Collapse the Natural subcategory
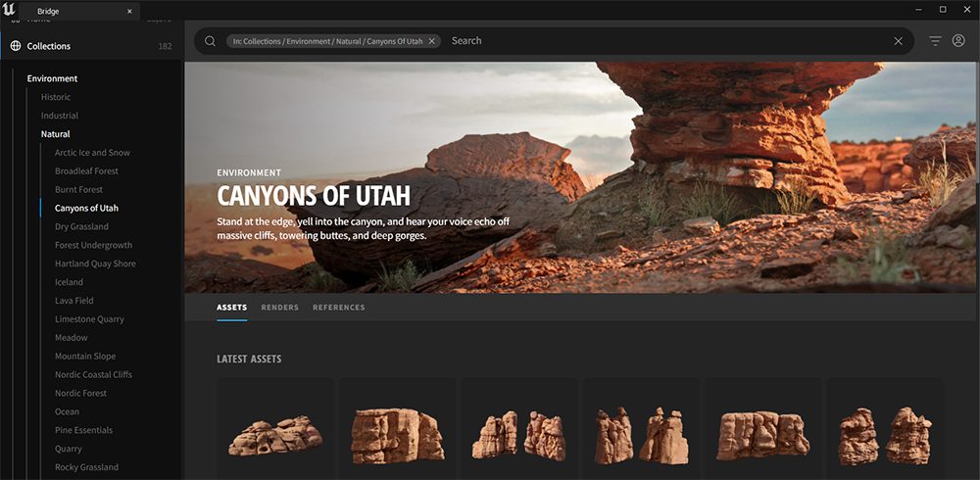Viewport: 980px width, 480px height. tap(55, 134)
